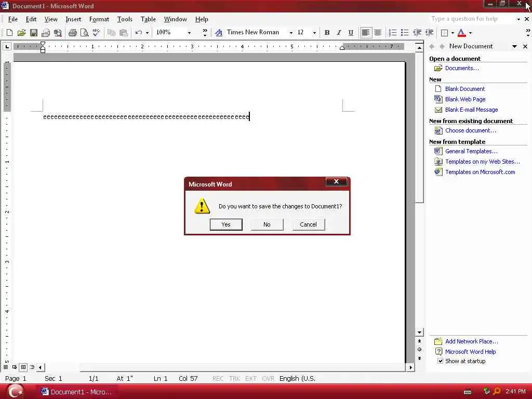Open the Tools menu

click(x=125, y=19)
